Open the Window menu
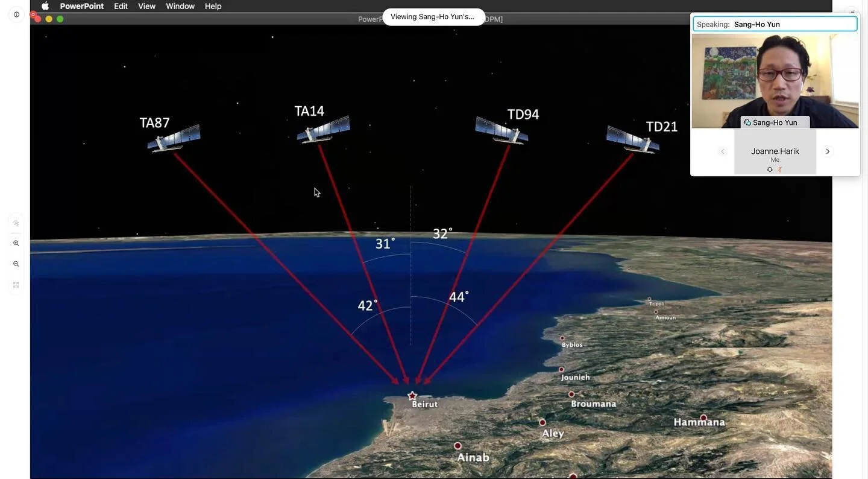This screenshot has height=479, width=868. (180, 6)
